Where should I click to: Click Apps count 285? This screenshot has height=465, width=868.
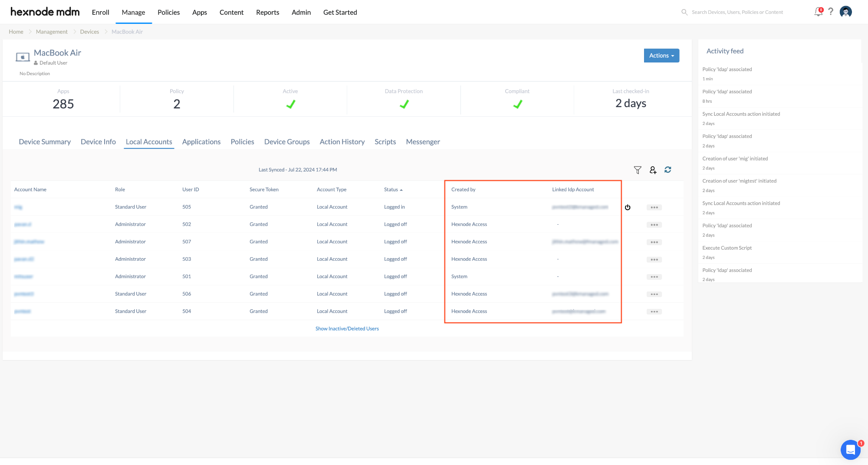coord(63,104)
